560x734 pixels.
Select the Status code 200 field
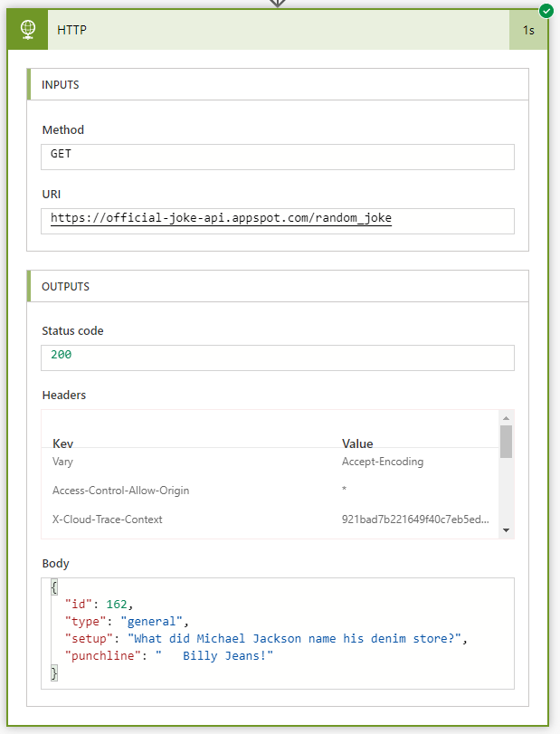[x=277, y=357]
